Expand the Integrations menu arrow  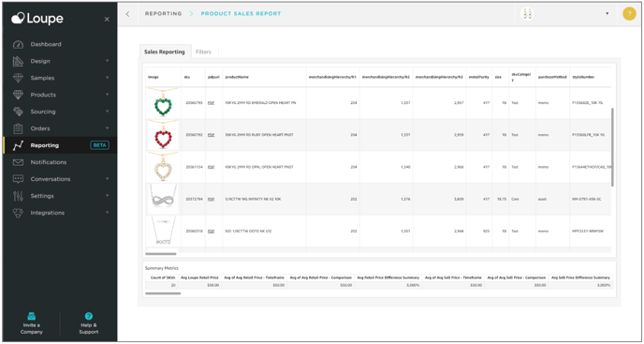[x=108, y=213]
